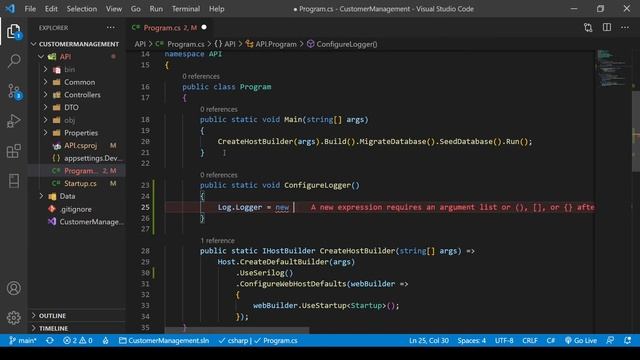Click the main branch indicator in status bar
Image resolution: width=640 pixels, height=360 pixels.
coord(23,340)
